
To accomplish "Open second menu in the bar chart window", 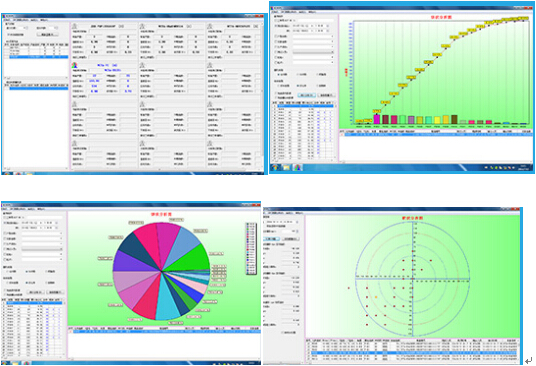I will (290, 12).
